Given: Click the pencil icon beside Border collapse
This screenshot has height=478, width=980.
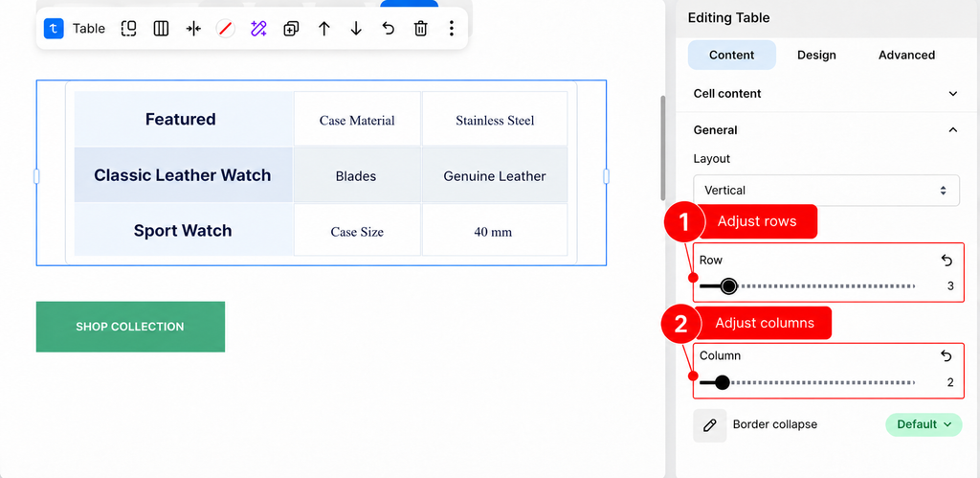Looking at the screenshot, I should point(710,425).
